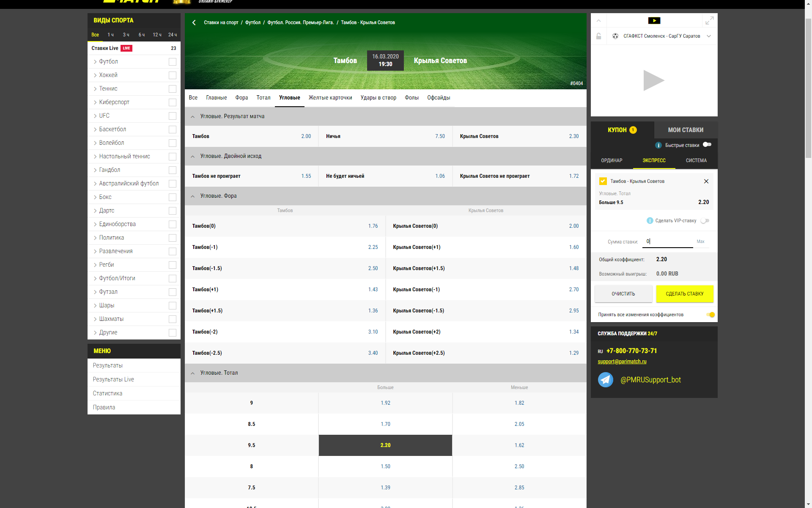
Task: Collapse Угловые. Двойной исход section
Action: pyautogui.click(x=193, y=156)
